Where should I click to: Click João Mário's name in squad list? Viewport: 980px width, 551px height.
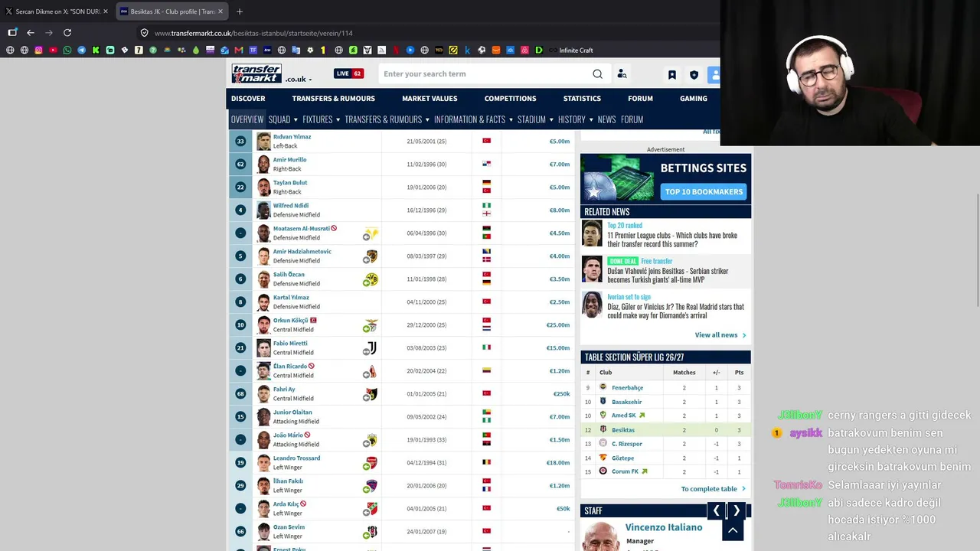click(288, 435)
